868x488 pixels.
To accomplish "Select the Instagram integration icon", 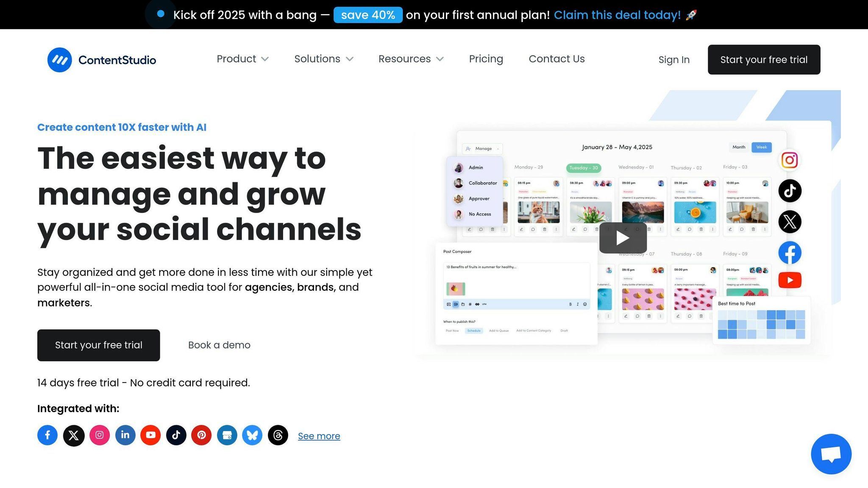I will pos(100,435).
